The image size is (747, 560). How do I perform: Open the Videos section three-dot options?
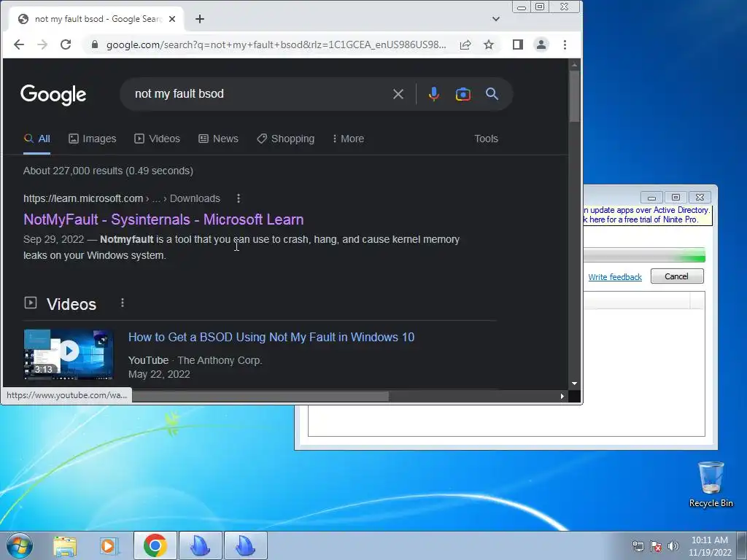(x=123, y=303)
